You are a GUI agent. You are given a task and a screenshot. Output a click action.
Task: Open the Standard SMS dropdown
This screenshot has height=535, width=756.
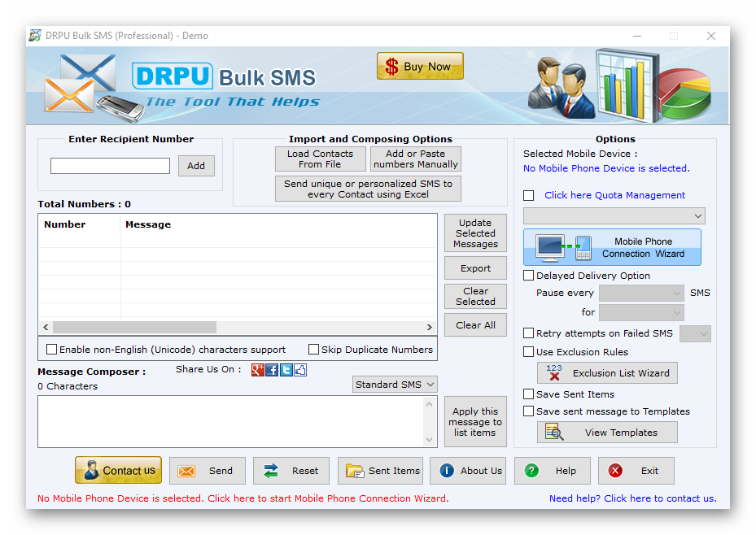point(395,384)
